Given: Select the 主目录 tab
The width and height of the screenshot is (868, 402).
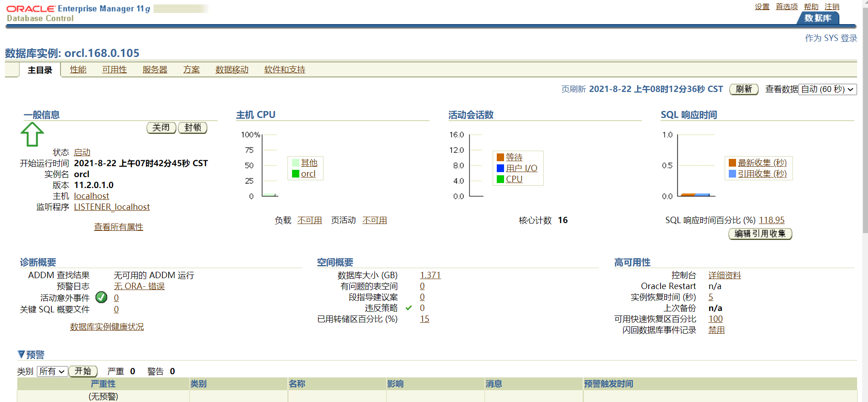Looking at the screenshot, I should [40, 70].
